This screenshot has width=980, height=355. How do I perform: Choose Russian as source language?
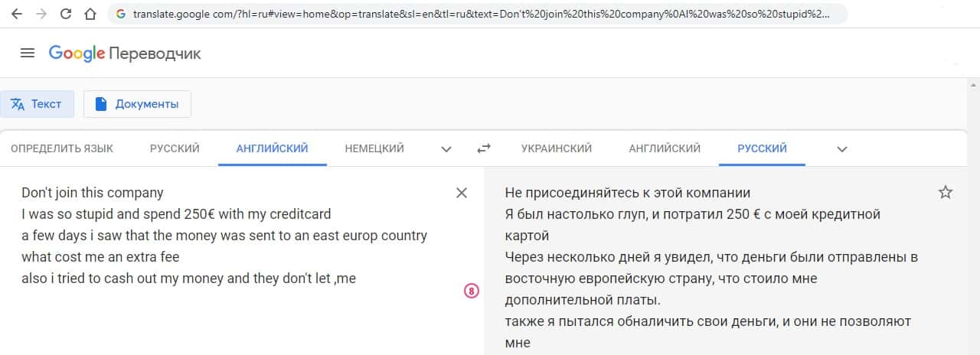click(x=175, y=148)
